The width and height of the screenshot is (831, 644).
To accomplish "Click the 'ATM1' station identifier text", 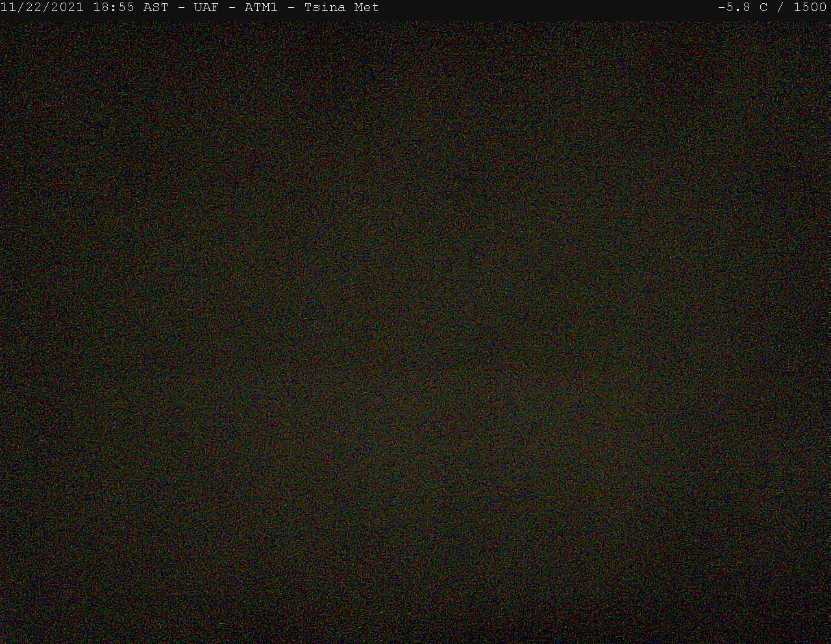I will pos(261,8).
